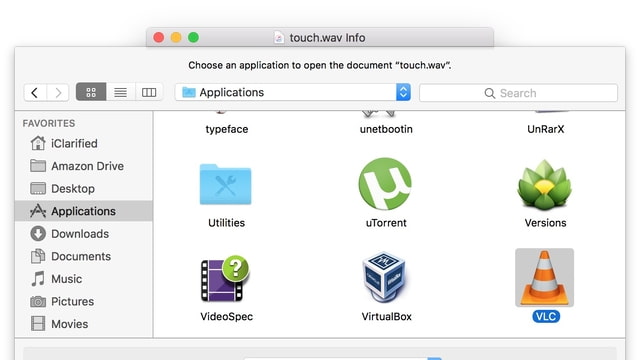Screen dimensions: 640x360
Task: Open Movies in sidebar
Action: point(83,324)
